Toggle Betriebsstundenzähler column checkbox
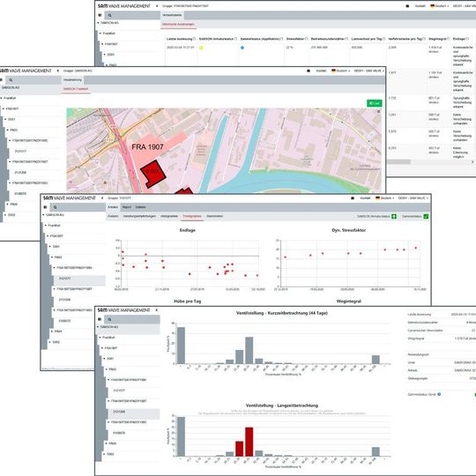This screenshot has height=476, width=476. click(x=346, y=39)
